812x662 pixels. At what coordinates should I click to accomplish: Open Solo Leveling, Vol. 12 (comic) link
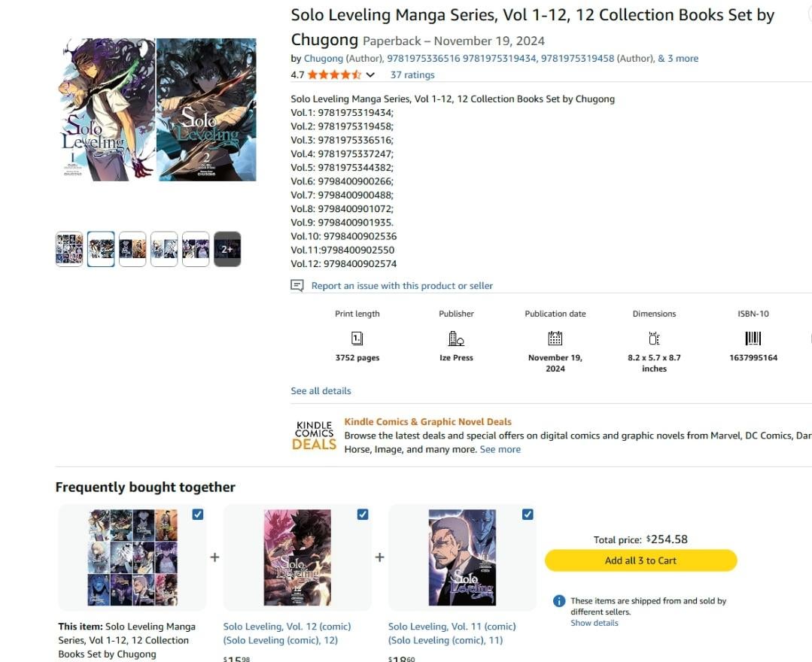pos(287,633)
